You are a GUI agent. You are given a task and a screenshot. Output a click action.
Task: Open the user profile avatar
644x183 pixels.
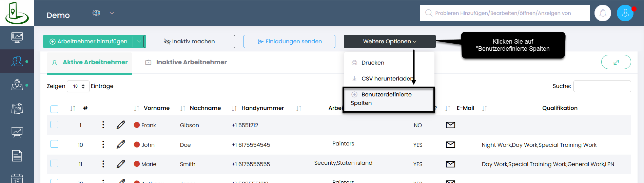coord(625,13)
